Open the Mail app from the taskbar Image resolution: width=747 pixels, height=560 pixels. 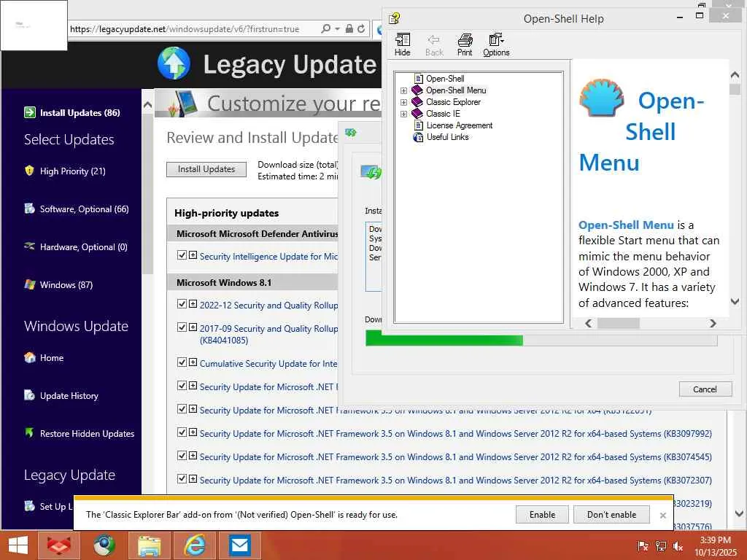pos(239,545)
